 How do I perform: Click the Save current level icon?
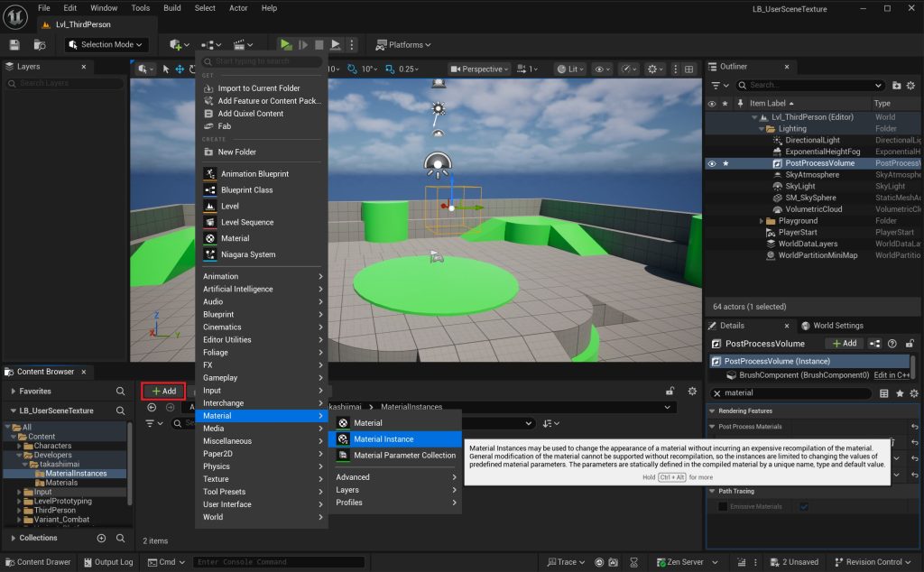pyautogui.click(x=14, y=44)
